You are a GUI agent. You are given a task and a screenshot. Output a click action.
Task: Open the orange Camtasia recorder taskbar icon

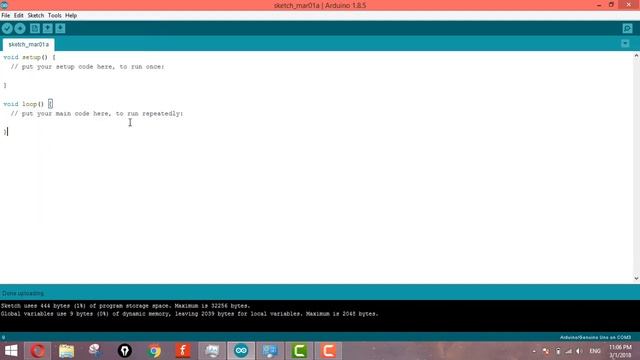(x=328, y=351)
